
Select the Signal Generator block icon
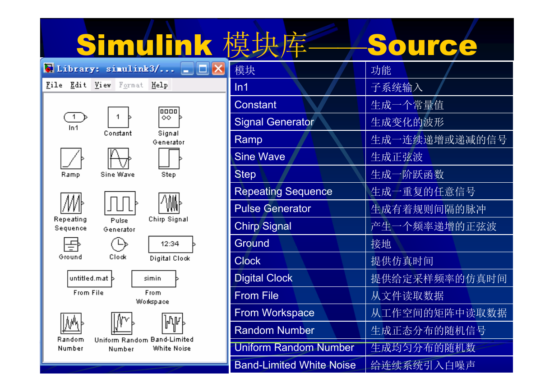point(170,117)
